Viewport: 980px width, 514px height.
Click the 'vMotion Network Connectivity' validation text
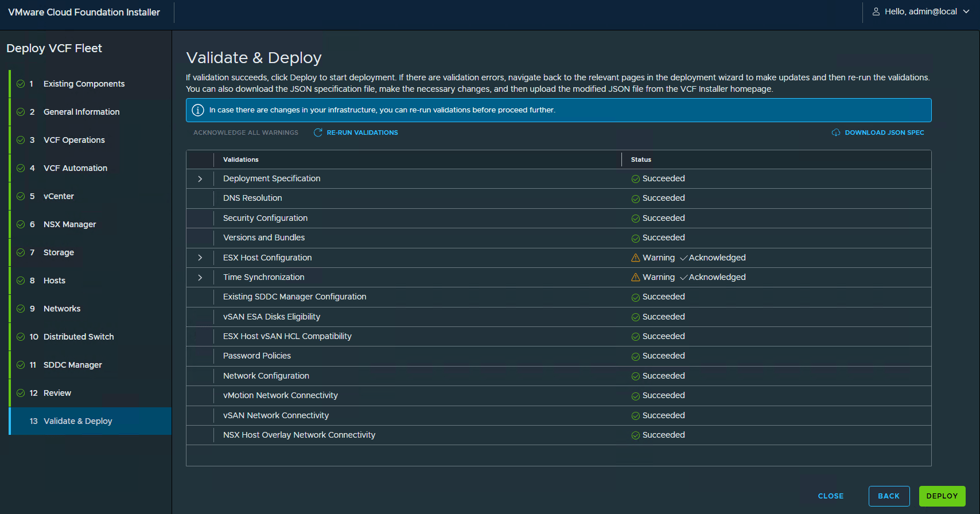pyautogui.click(x=281, y=395)
